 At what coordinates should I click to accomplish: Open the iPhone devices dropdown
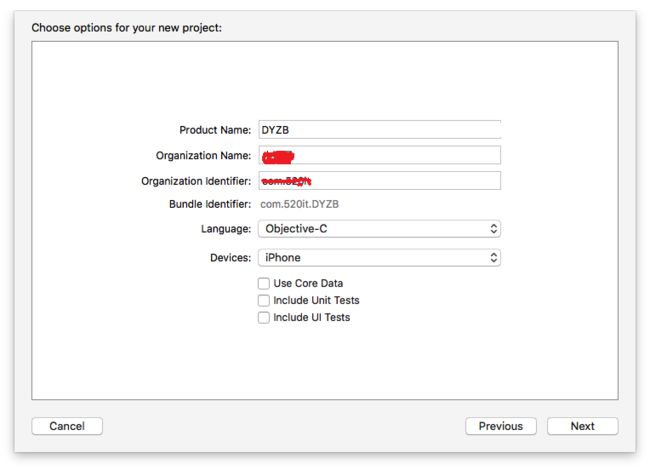pos(379,258)
